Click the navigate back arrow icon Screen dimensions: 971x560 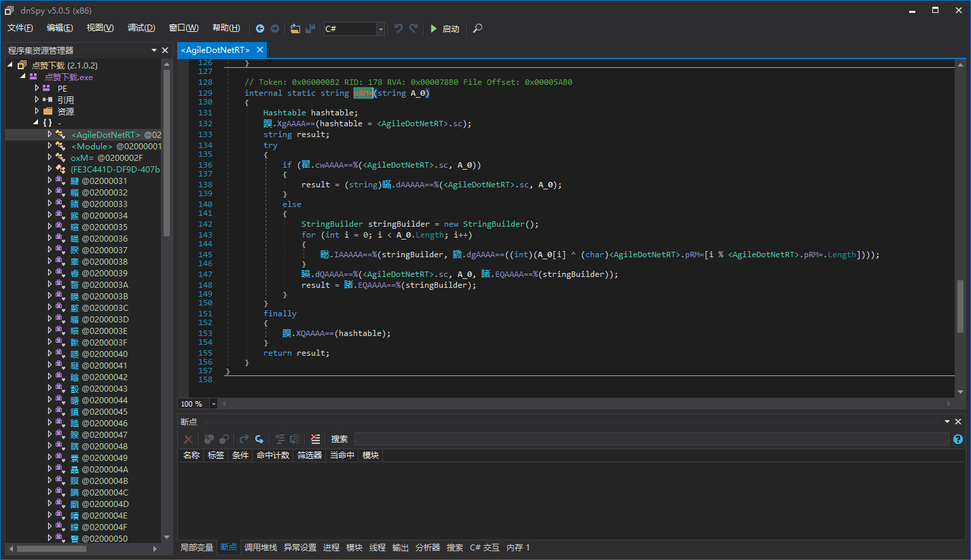tap(260, 29)
